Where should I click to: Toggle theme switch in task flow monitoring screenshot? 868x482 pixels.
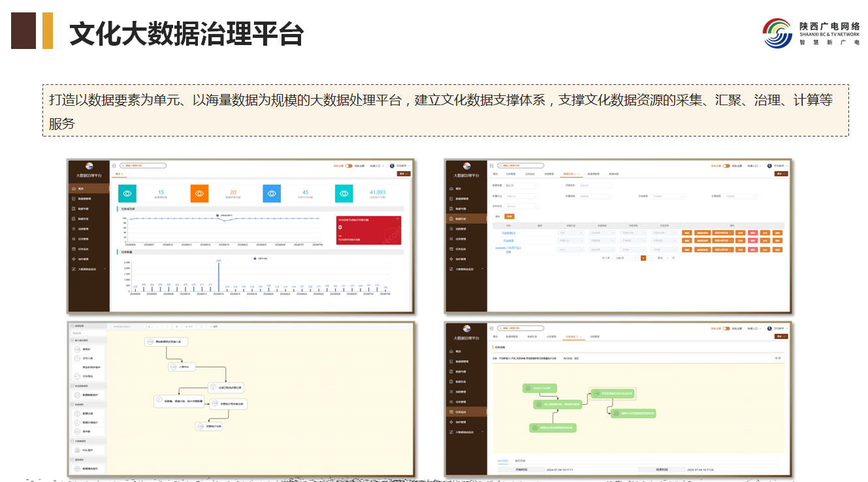click(726, 329)
